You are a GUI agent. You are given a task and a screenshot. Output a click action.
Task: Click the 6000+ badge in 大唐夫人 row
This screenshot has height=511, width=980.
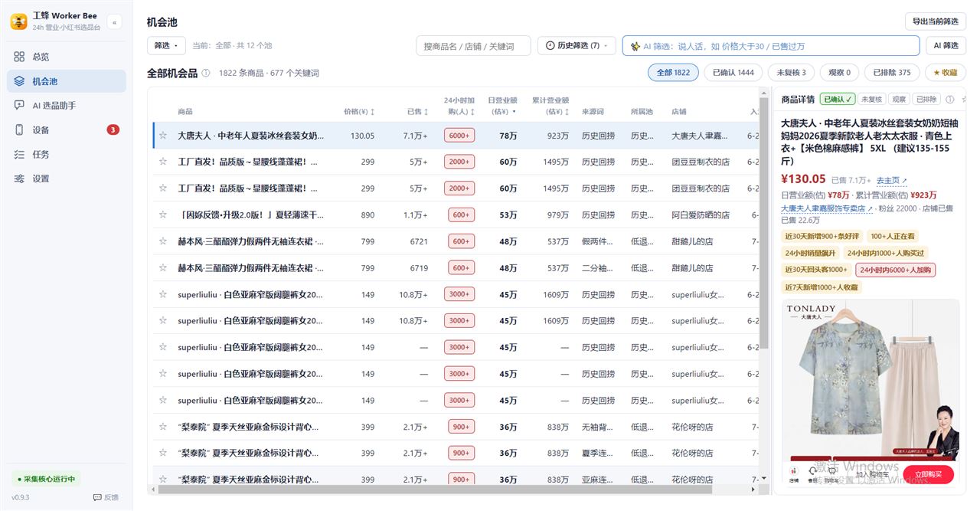click(x=459, y=136)
